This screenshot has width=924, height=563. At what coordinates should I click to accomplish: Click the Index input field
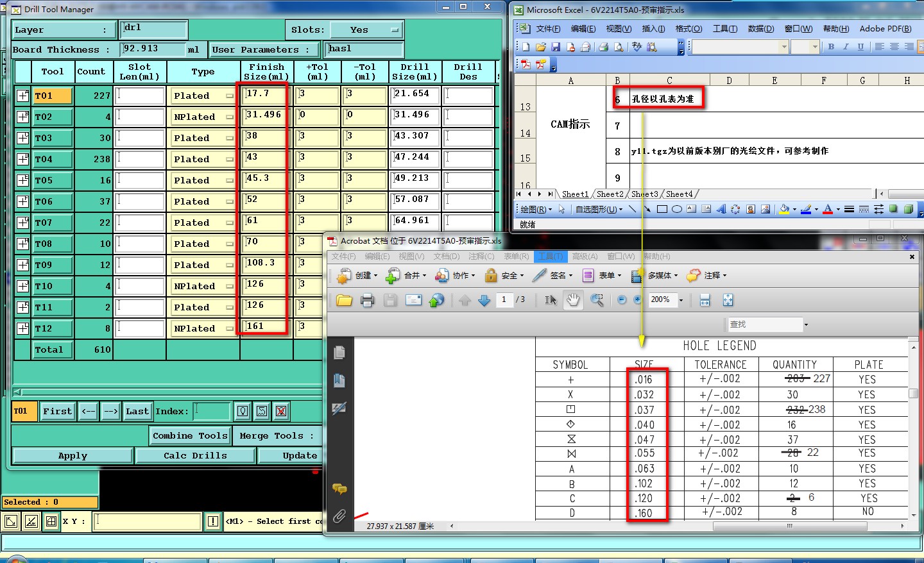click(x=212, y=411)
